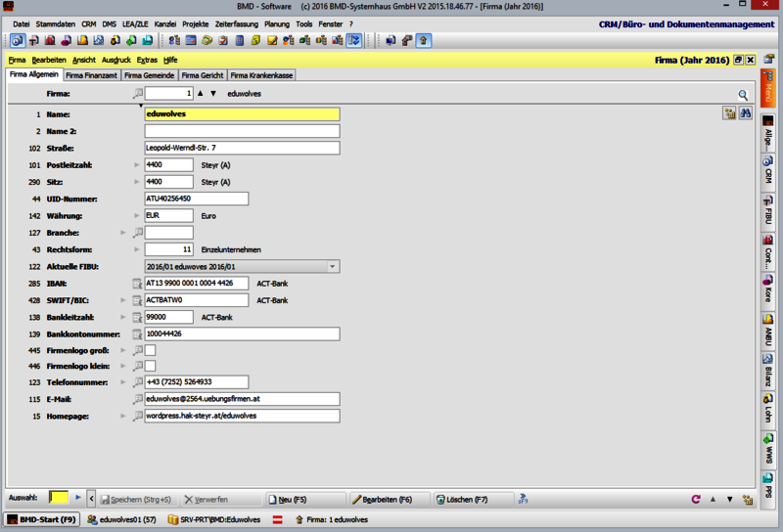Image resolution: width=783 pixels, height=532 pixels.
Task: Click the Neu (F5) button
Action: [x=305, y=499]
